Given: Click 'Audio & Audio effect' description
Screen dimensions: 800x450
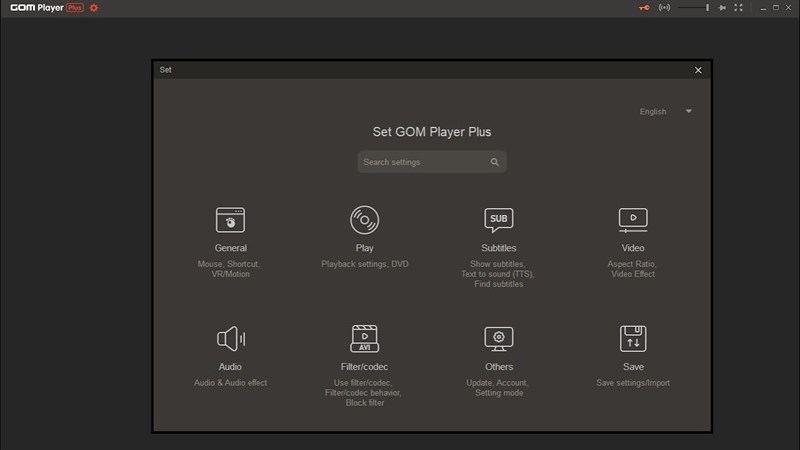Looking at the screenshot, I should tap(231, 383).
